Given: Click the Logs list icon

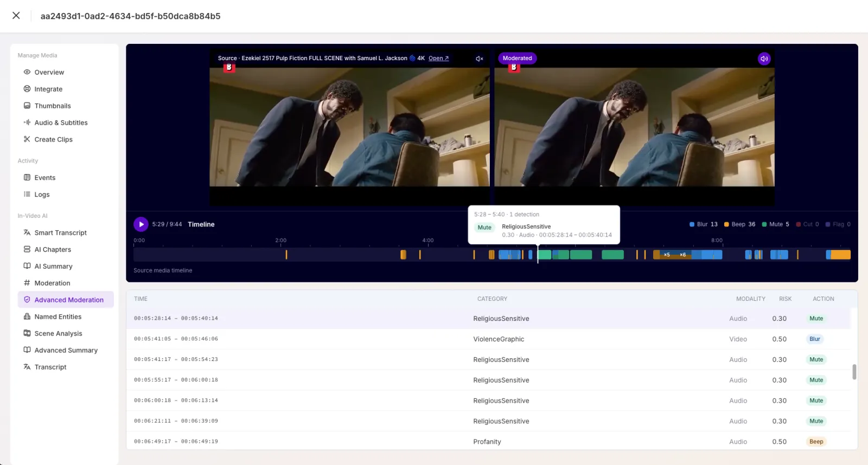Looking at the screenshot, I should click(x=27, y=195).
